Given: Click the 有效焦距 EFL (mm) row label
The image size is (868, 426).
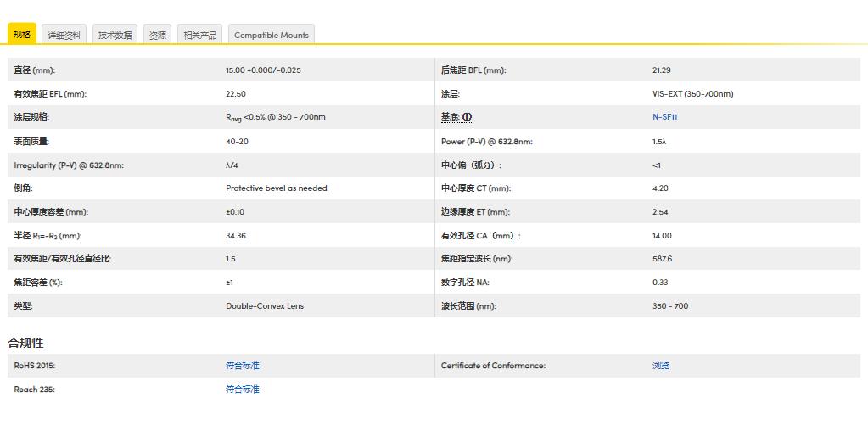Looking at the screenshot, I should (50, 94).
